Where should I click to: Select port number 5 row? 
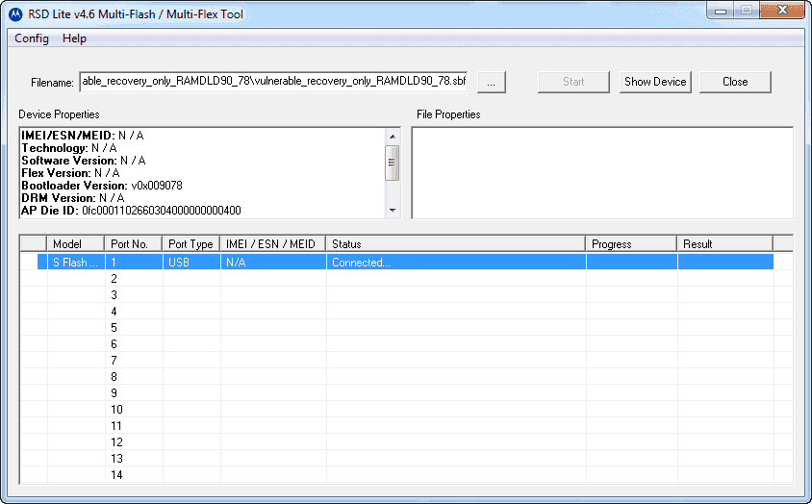[405, 328]
